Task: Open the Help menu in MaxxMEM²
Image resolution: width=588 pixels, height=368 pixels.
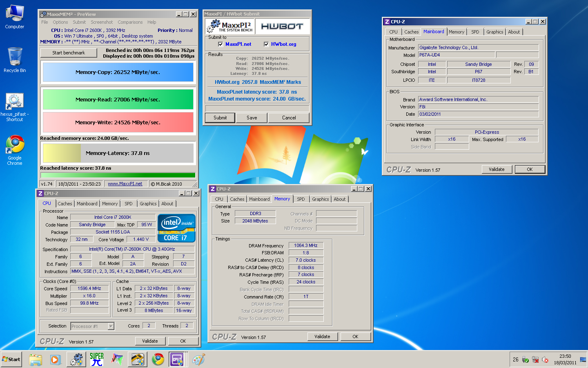Action: (x=152, y=22)
